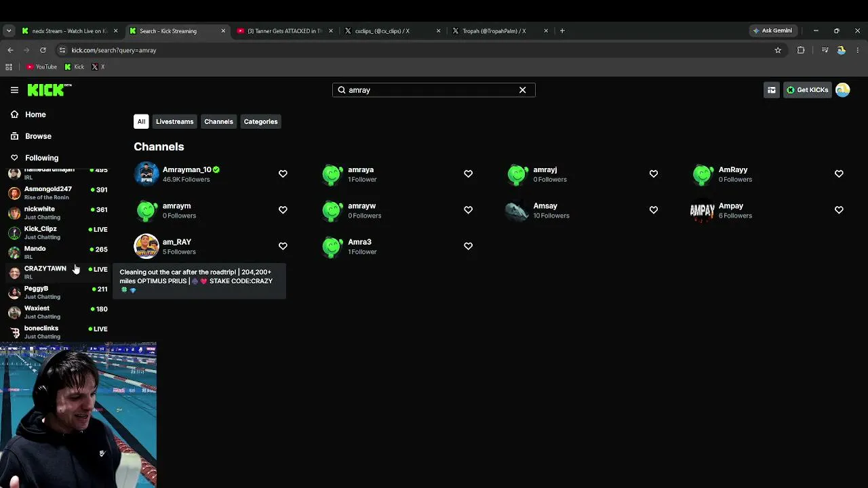This screenshot has height=488, width=868.
Task: Click the KICK logo
Action: 50,89
